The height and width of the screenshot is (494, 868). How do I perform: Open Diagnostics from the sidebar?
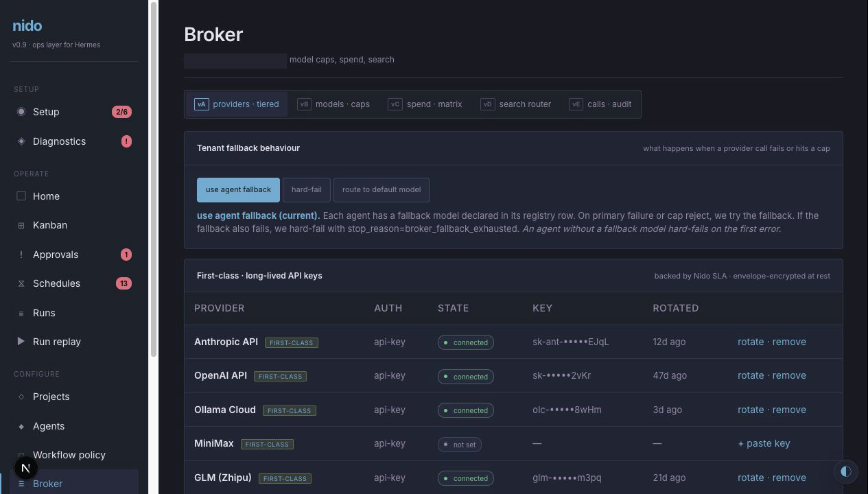click(74, 141)
